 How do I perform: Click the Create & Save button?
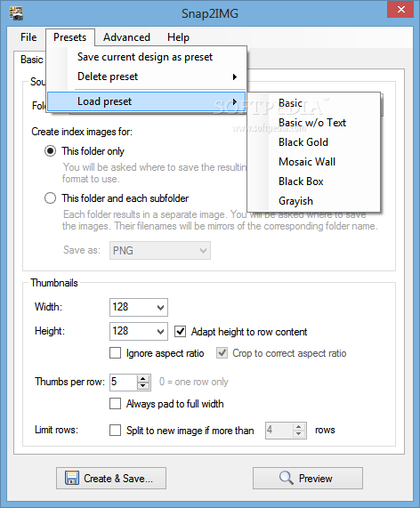[x=111, y=478]
